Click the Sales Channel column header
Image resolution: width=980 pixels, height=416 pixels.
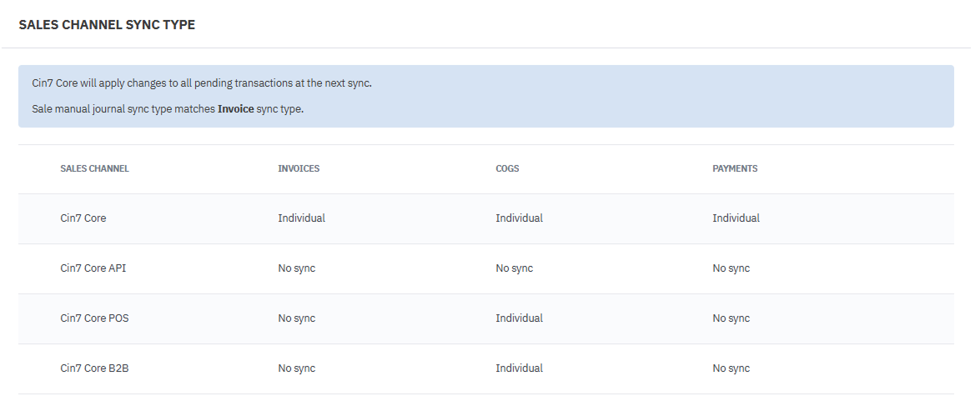[x=94, y=168]
